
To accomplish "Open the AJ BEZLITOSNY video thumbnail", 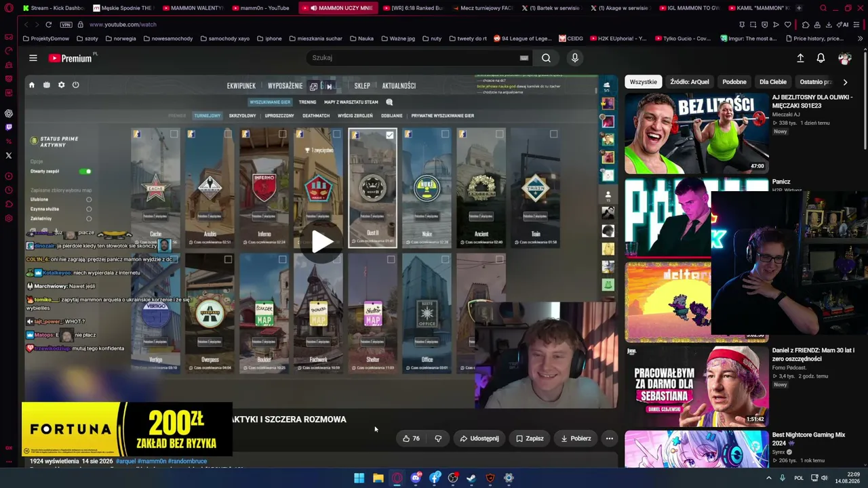I will coord(696,134).
